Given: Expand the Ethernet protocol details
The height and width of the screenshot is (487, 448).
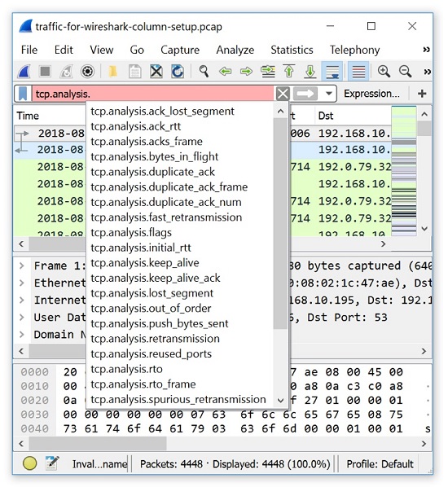Looking at the screenshot, I should 22,283.
